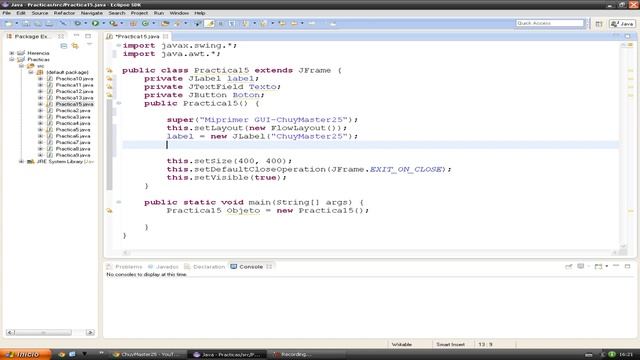Click Collapse All icon in Package Explorer

[x=64, y=46]
